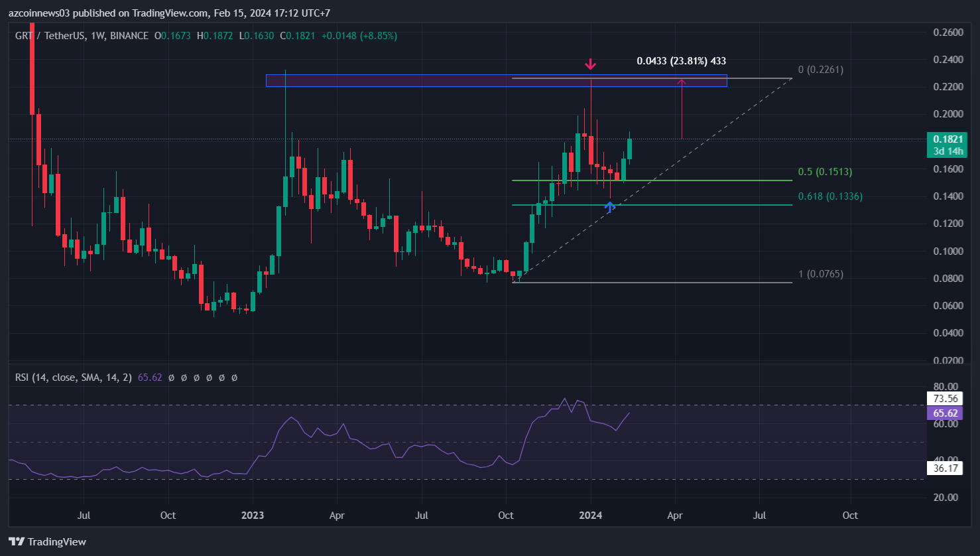Click the 0.2000 price axis label

948,114
